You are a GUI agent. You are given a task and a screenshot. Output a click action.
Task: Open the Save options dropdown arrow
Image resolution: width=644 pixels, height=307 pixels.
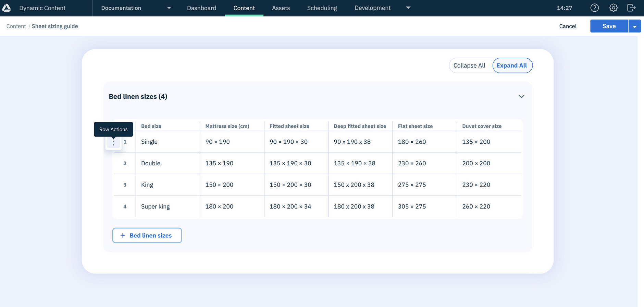click(x=634, y=26)
